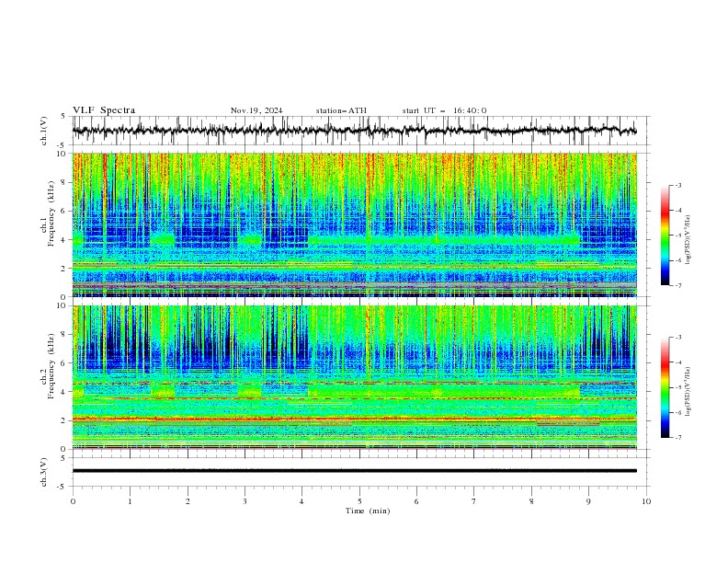Click time axis tick label "3"
Image resolution: width=728 pixels, height=563 pixels.
point(245,501)
